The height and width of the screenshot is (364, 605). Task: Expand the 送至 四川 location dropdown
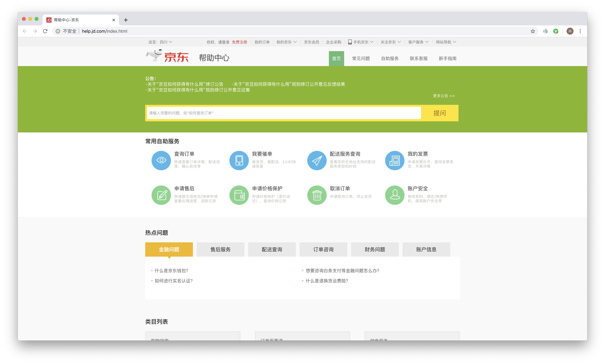(x=160, y=42)
